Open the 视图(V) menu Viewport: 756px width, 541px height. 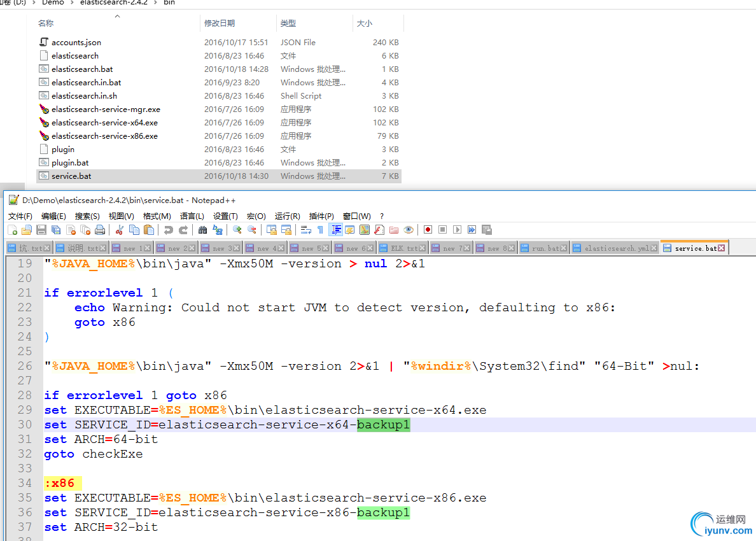(121, 216)
